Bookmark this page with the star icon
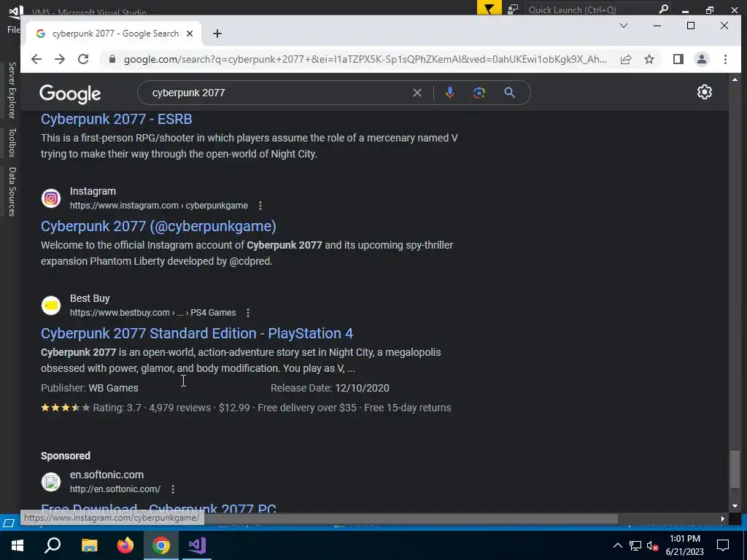Image resolution: width=747 pixels, height=560 pixels. [649, 59]
